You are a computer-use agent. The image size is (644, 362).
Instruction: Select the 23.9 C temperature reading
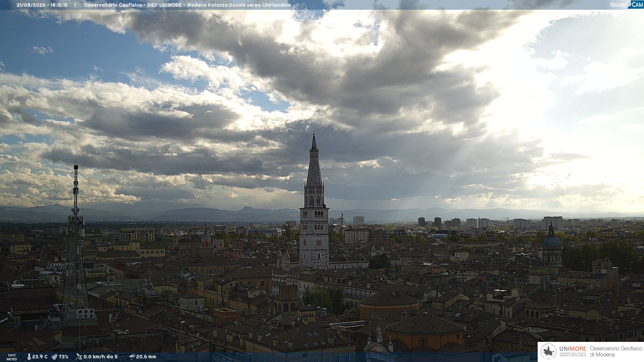(x=40, y=357)
